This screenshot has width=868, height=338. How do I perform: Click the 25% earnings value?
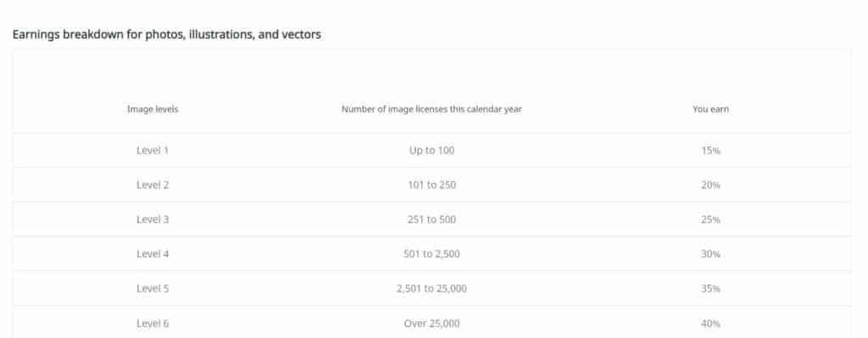[710, 219]
